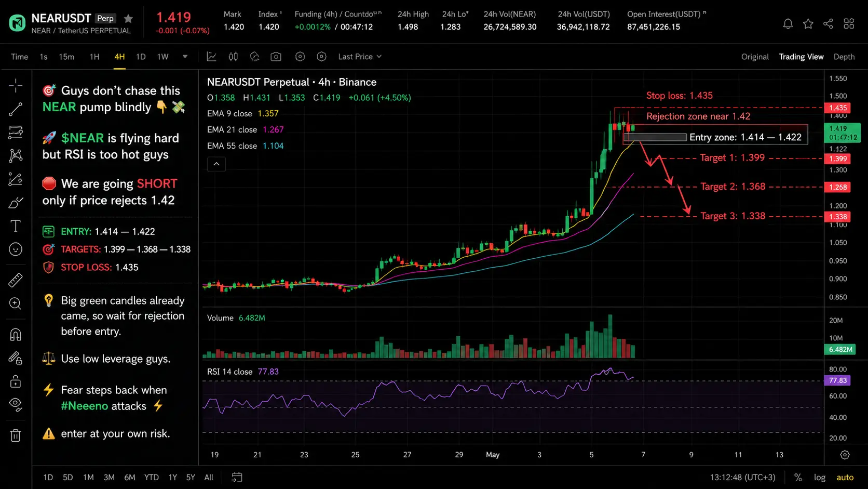
Task: Open the emoji and icons tool
Action: (16, 249)
